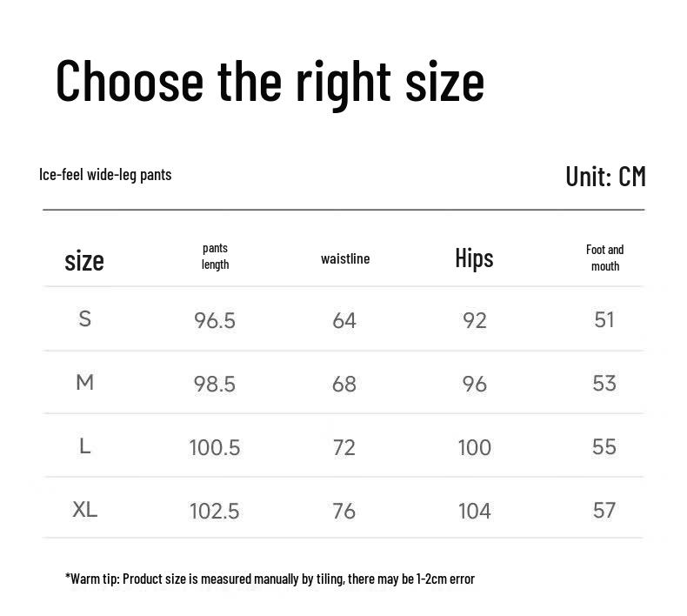Select the 'pants length' column header
The height and width of the screenshot is (616, 687).
215,257
